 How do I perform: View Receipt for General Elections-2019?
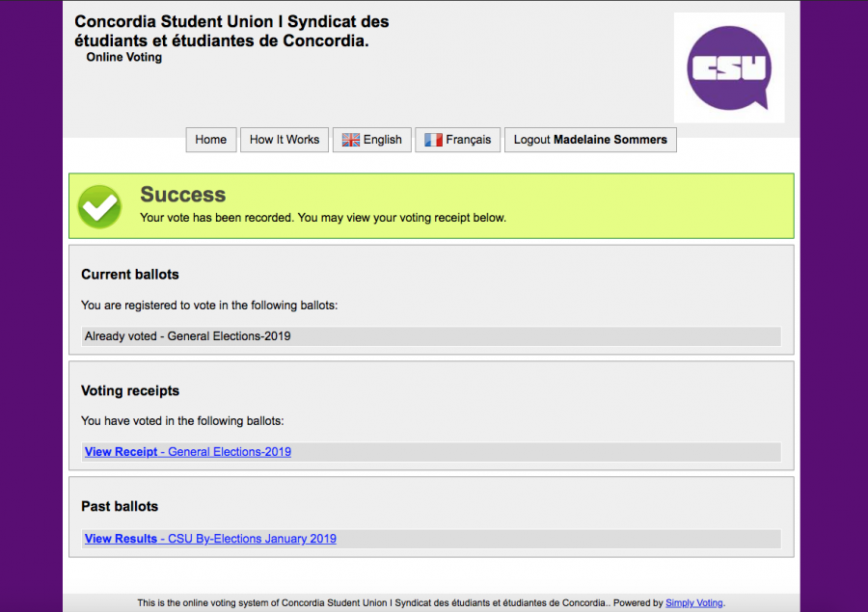click(187, 452)
